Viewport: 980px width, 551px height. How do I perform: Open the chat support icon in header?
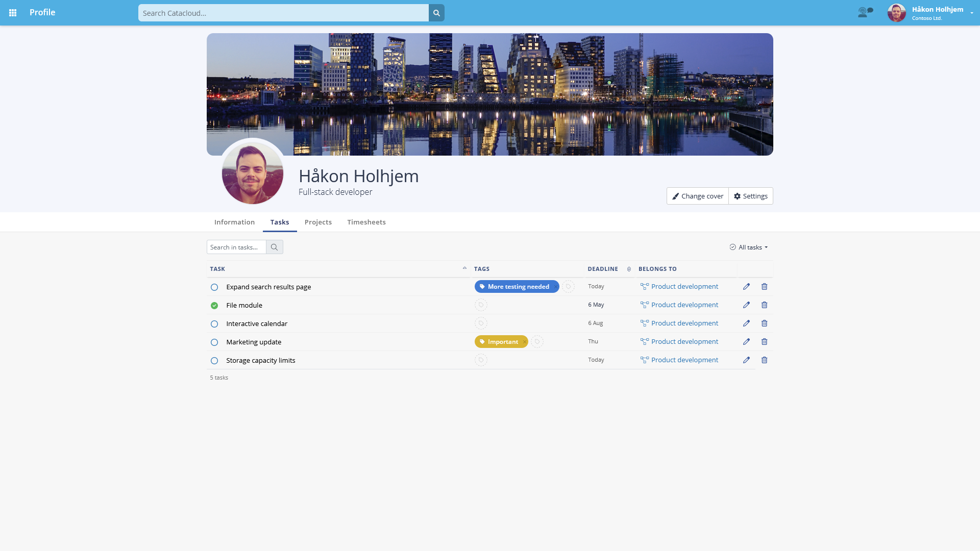click(865, 12)
